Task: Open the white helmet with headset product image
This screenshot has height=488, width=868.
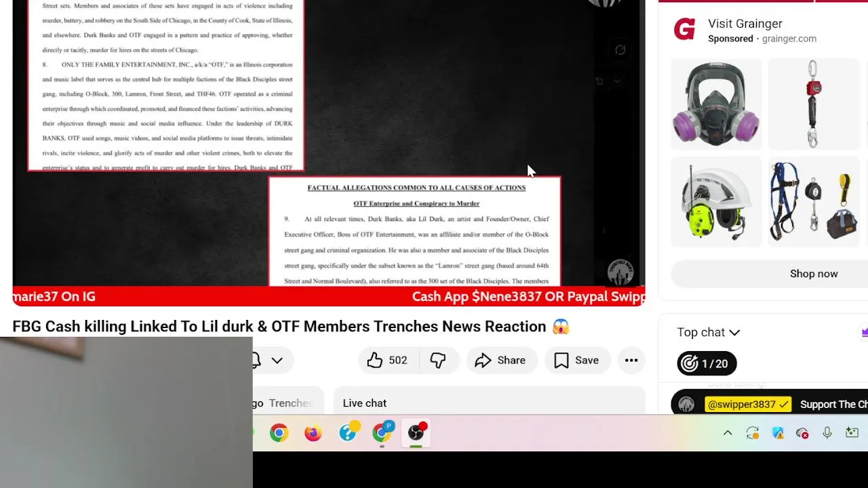Action: tap(716, 202)
